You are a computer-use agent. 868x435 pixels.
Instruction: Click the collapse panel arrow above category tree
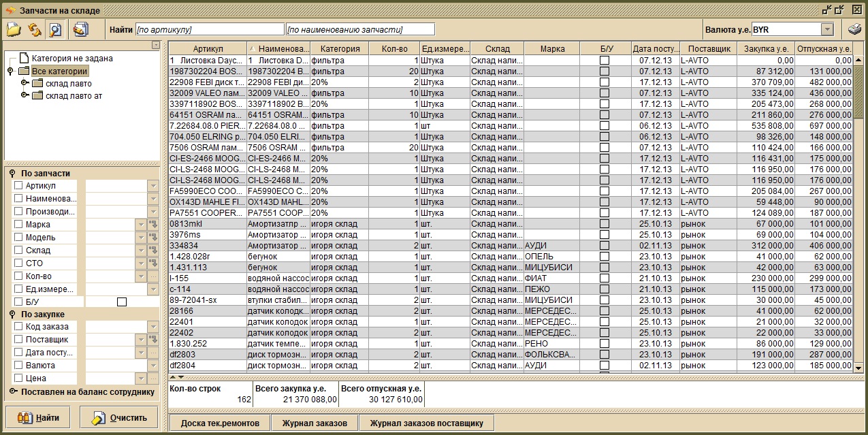point(156,45)
